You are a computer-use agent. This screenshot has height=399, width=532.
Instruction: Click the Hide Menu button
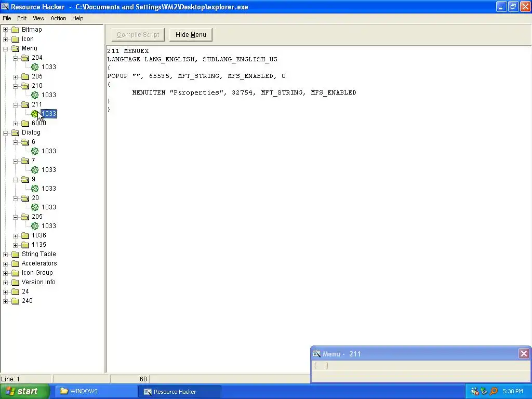[x=191, y=35]
